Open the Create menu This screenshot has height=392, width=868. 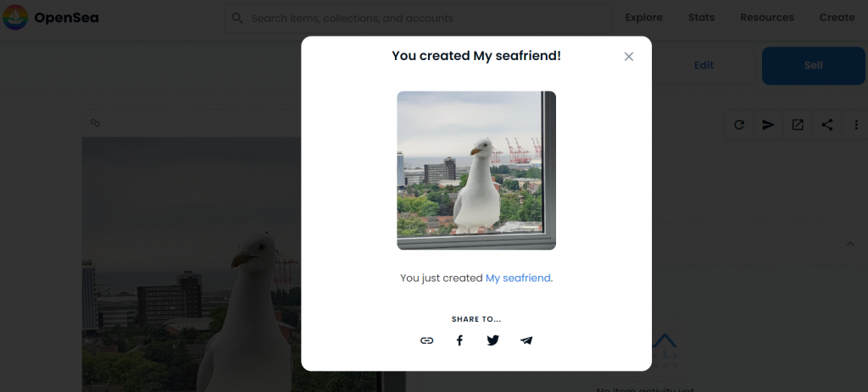[837, 18]
